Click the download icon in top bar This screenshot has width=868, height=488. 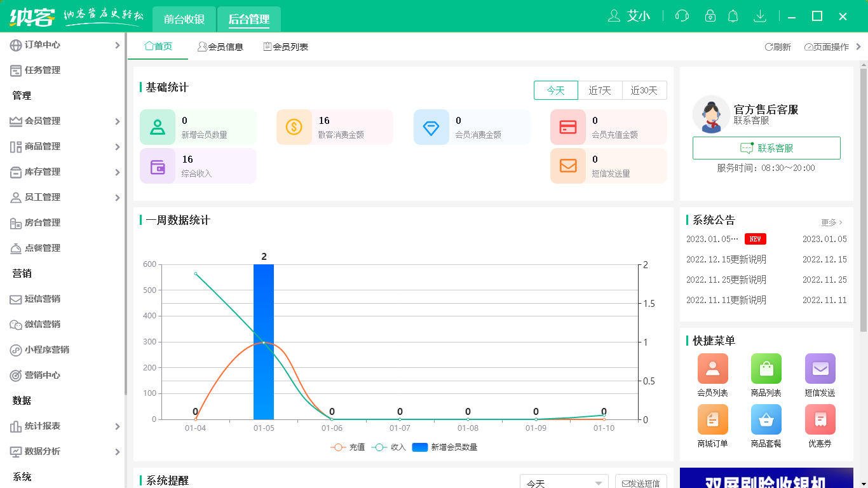click(760, 16)
